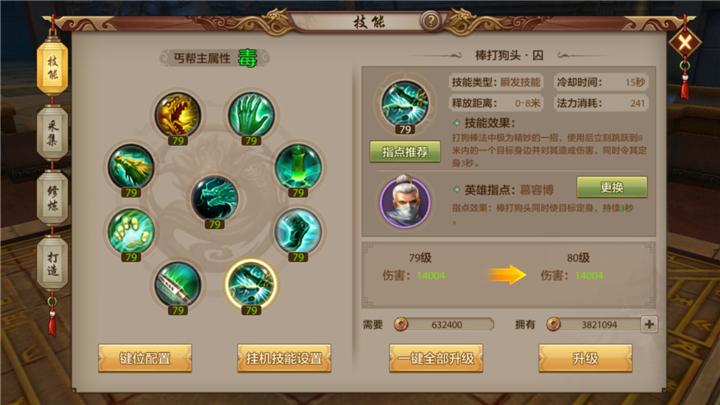
Task: Click the green 更换 hero change button
Action: [612, 187]
